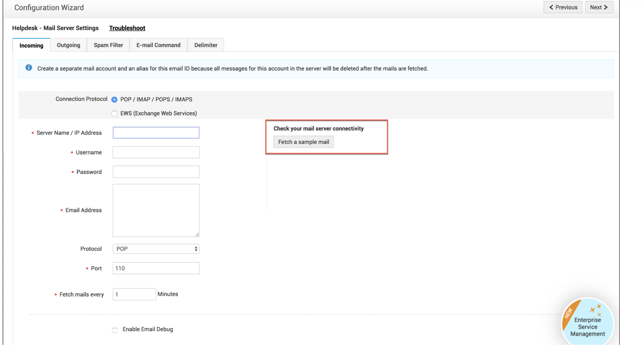Open the Troubleshoot link

pyautogui.click(x=127, y=28)
